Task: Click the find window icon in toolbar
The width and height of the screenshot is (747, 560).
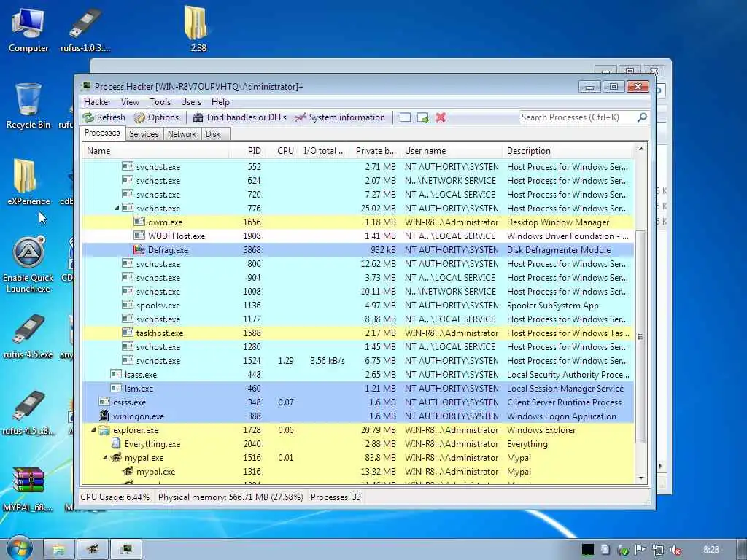Action: click(405, 117)
